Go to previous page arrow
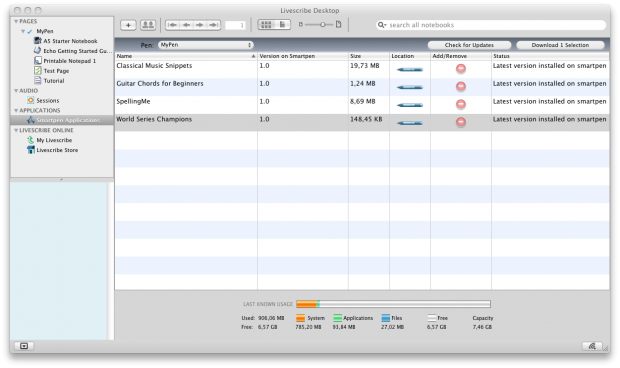Screen dimensions: 620x368 point(186,25)
